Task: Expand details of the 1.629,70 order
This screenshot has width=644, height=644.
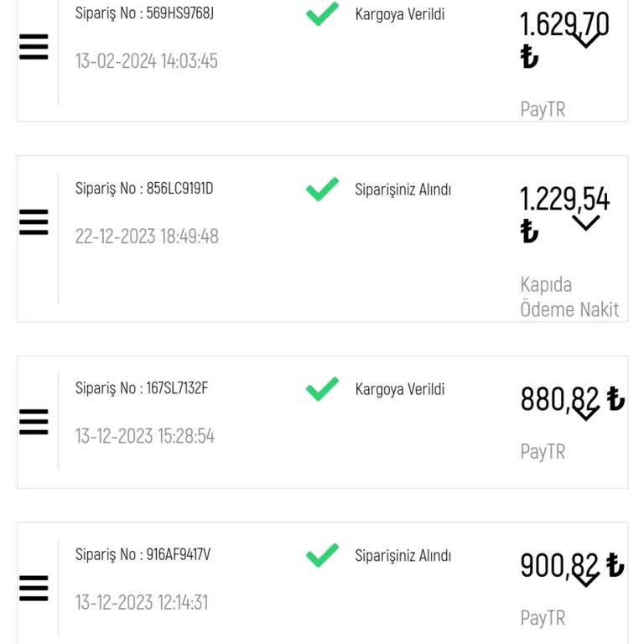Action: click(585, 39)
